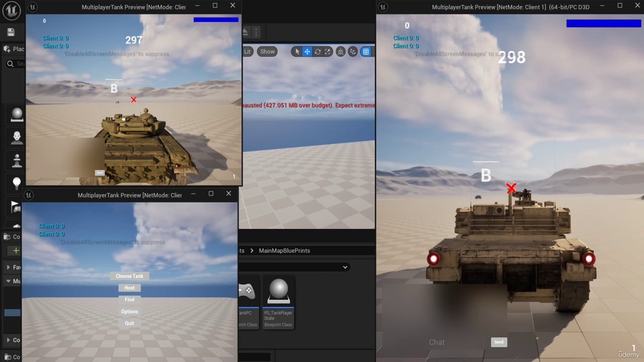
Task: Click the 297 countdown in top-left window
Action: [x=133, y=40]
